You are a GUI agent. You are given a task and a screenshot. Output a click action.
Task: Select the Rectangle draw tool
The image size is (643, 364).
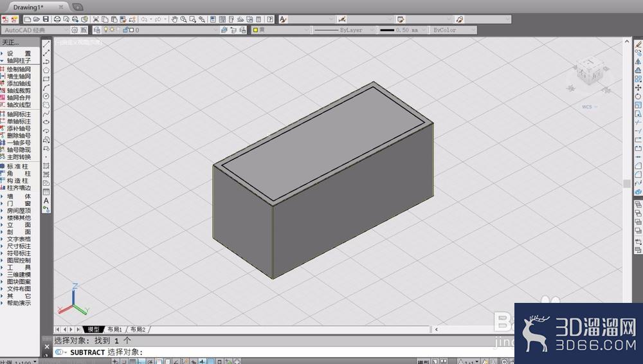(46, 79)
